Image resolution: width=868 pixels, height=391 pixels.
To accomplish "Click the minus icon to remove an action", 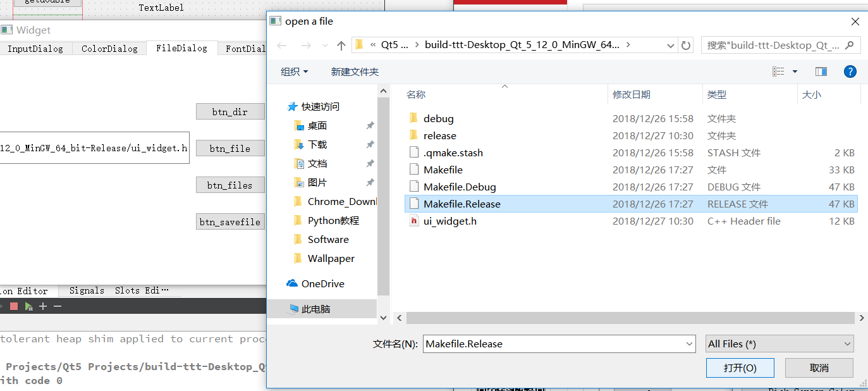I will (x=56, y=306).
